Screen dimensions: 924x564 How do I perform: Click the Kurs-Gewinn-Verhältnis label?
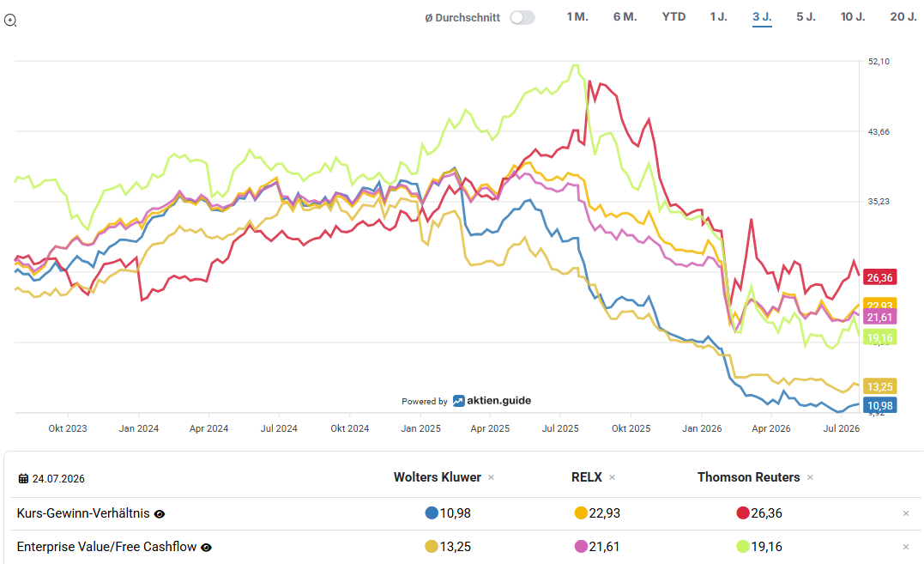(83, 513)
